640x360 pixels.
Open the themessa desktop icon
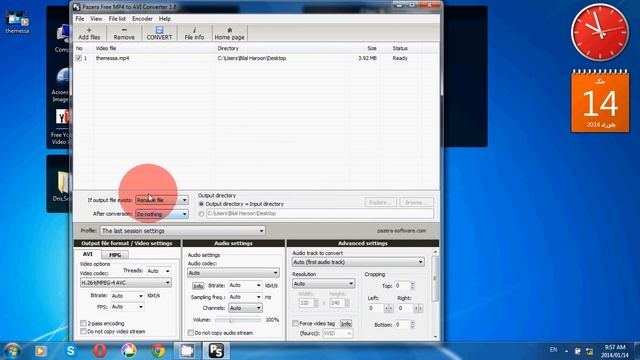point(17,22)
